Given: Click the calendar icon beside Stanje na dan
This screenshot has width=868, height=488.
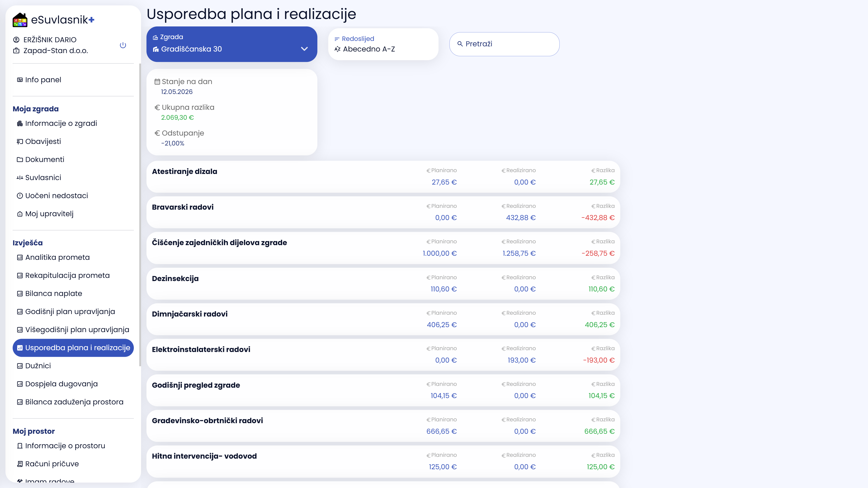Looking at the screenshot, I should coord(157,82).
